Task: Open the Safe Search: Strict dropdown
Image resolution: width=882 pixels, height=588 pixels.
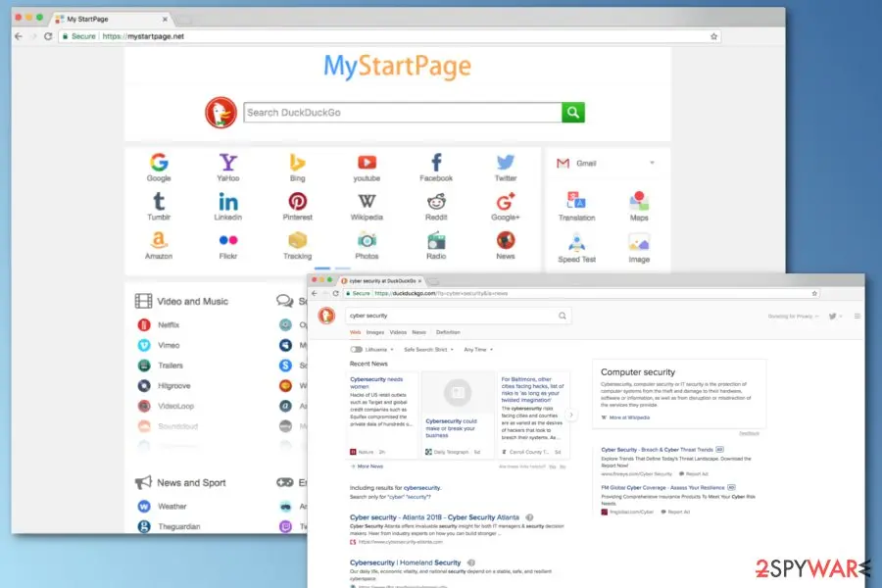Action: click(428, 350)
